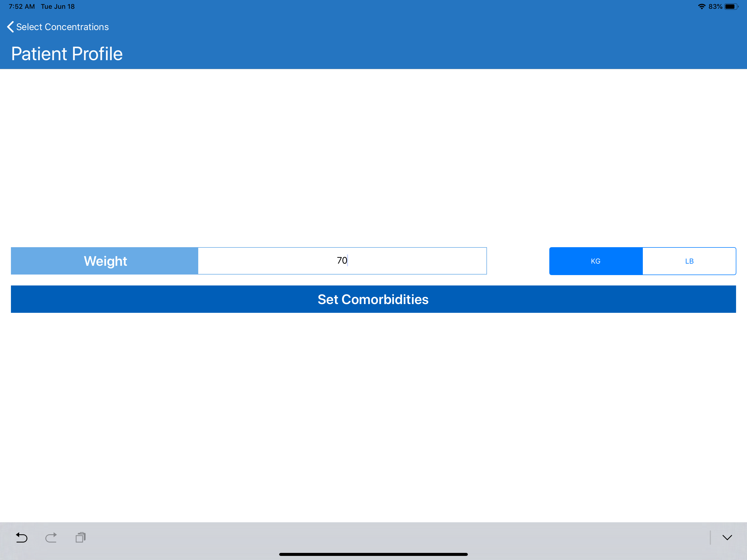Open Set Comorbidities
The height and width of the screenshot is (560, 747).
click(x=373, y=299)
